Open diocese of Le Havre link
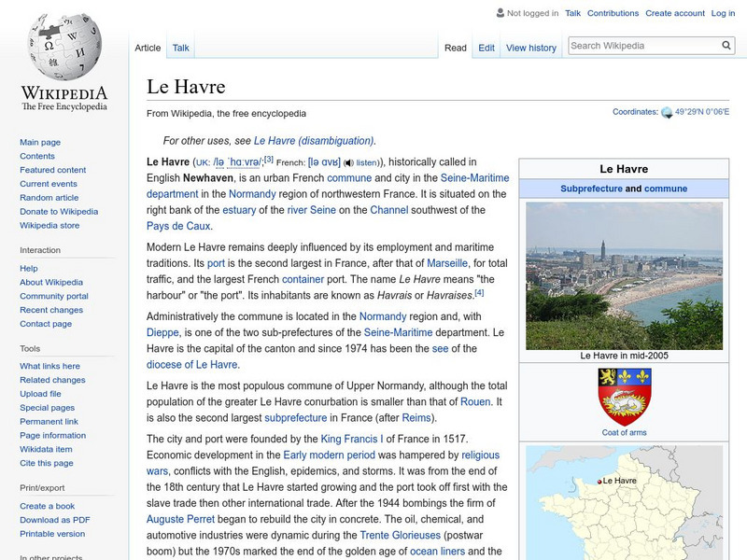Image resolution: width=747 pixels, height=560 pixels. coord(192,365)
